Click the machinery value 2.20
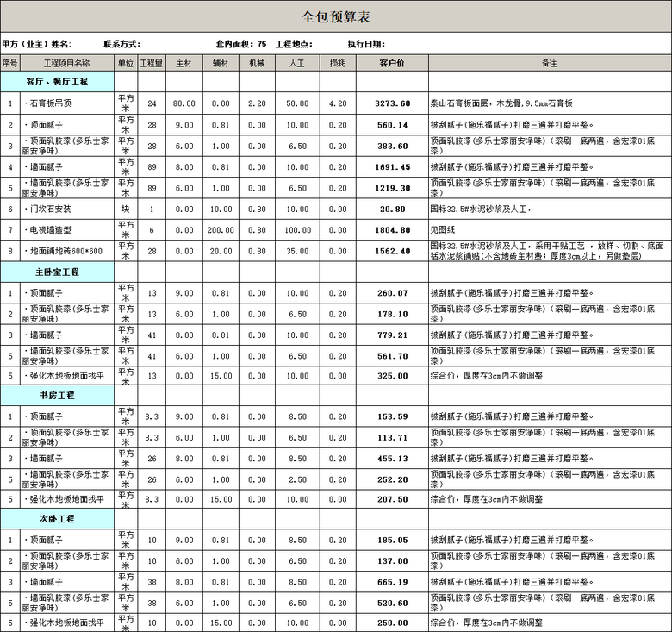This screenshot has width=672, height=632. (x=257, y=103)
